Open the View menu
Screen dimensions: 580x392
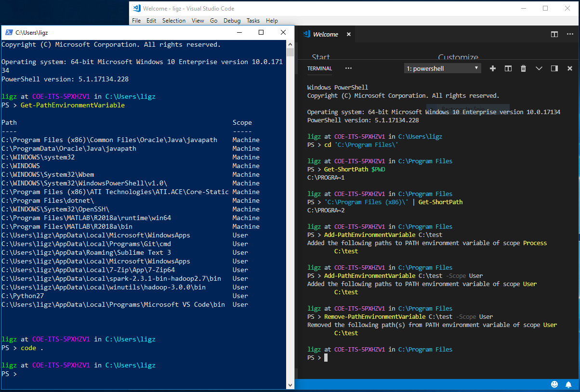[198, 21]
